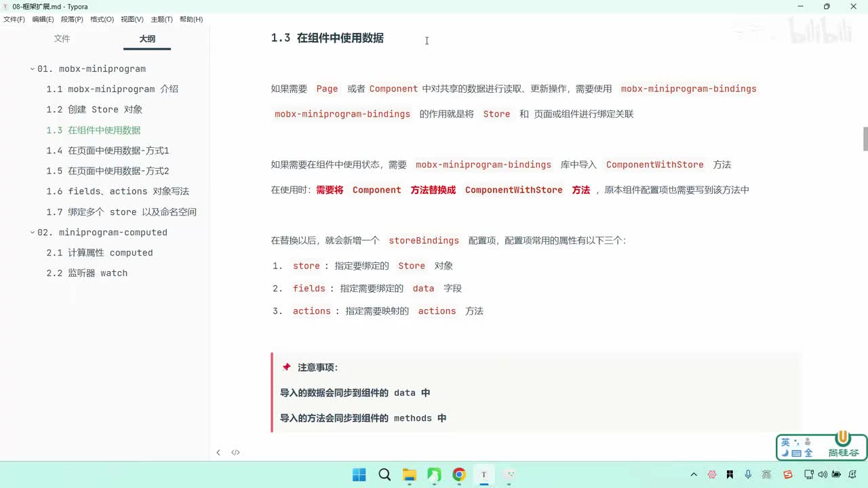Toggle 全 full-width mode on IME bar
This screenshot has width=868, height=488.
coord(808,453)
